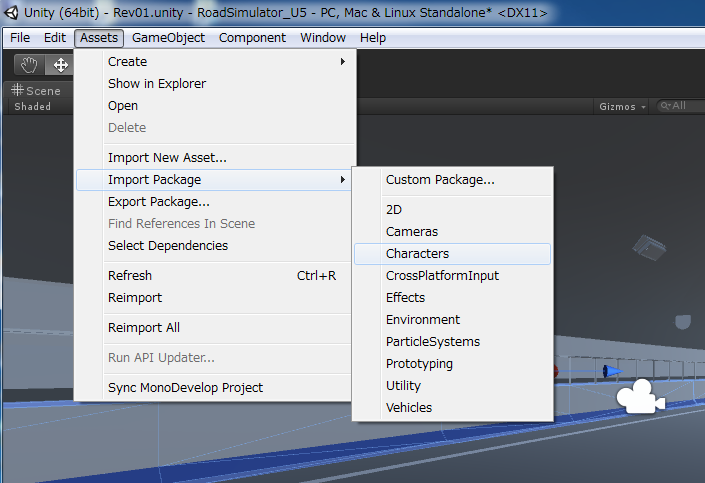Import the Utility package

pos(453,386)
